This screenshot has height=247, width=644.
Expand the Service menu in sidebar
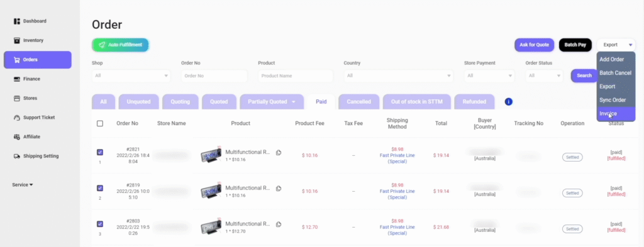coord(23,185)
